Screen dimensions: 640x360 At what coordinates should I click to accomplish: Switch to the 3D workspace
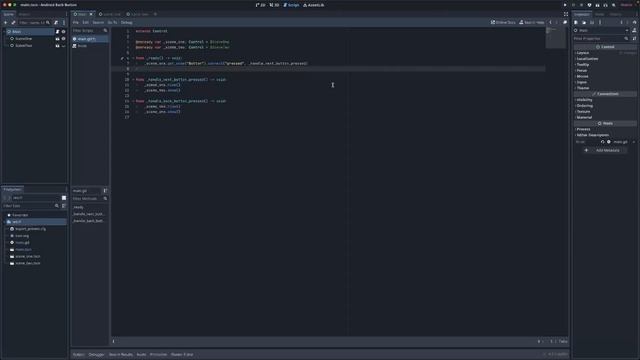pyautogui.click(x=274, y=5)
